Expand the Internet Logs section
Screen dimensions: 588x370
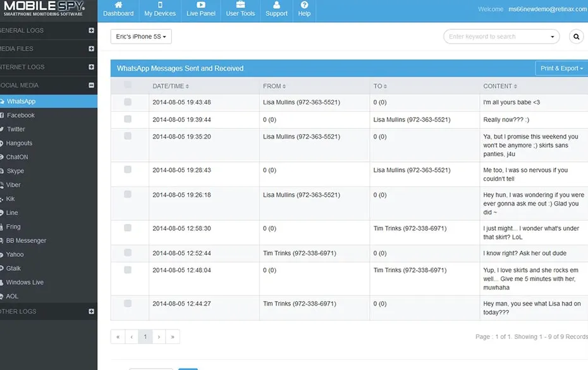pyautogui.click(x=91, y=67)
